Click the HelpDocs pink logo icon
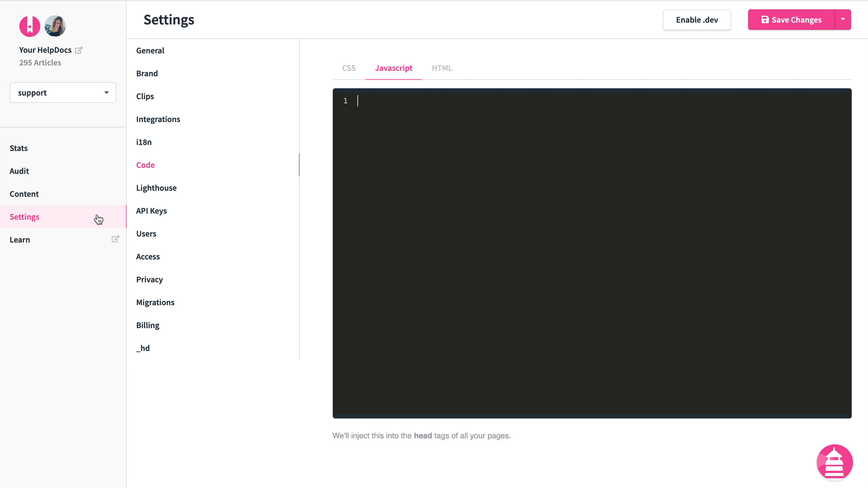 pos(30,26)
